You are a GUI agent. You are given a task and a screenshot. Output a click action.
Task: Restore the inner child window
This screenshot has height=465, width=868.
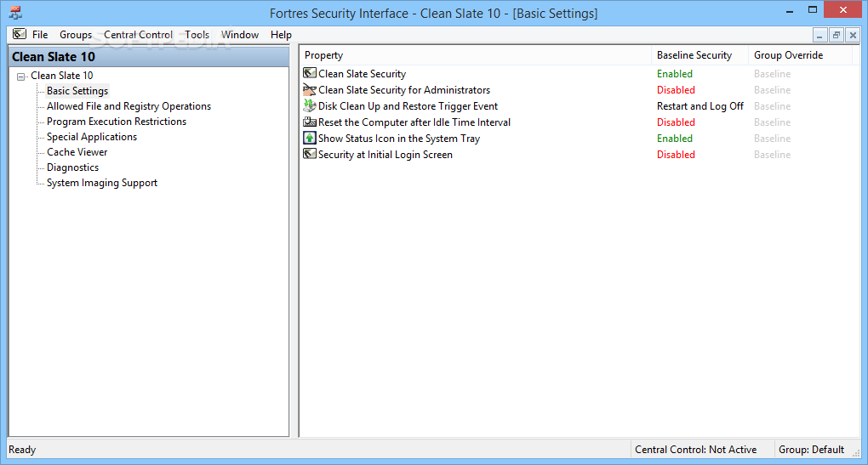[x=837, y=36]
